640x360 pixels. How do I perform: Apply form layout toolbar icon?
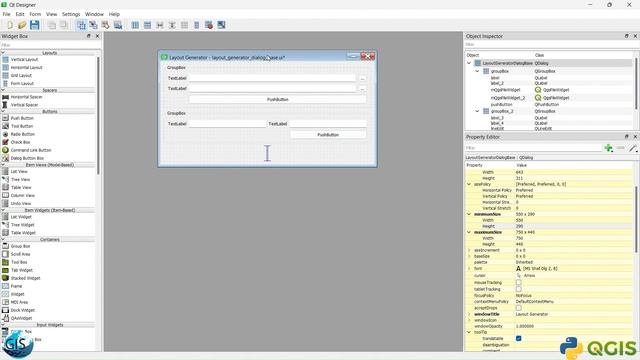click(196, 25)
